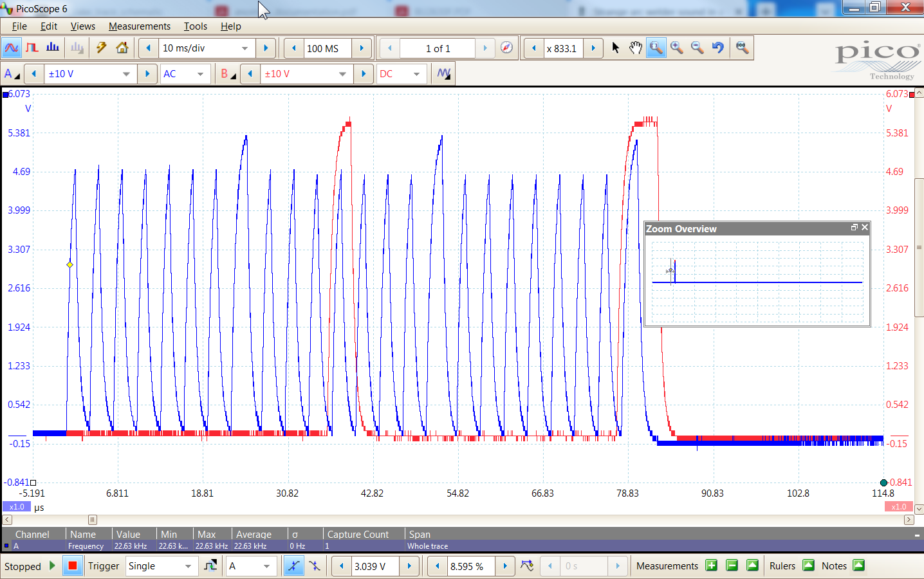The width and height of the screenshot is (924, 579).
Task: Select the Normal selection arrow tool
Action: tap(614, 48)
